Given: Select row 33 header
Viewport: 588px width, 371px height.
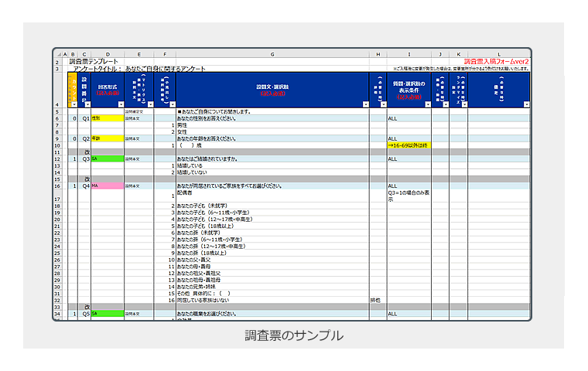Looking at the screenshot, I should coord(57,307).
